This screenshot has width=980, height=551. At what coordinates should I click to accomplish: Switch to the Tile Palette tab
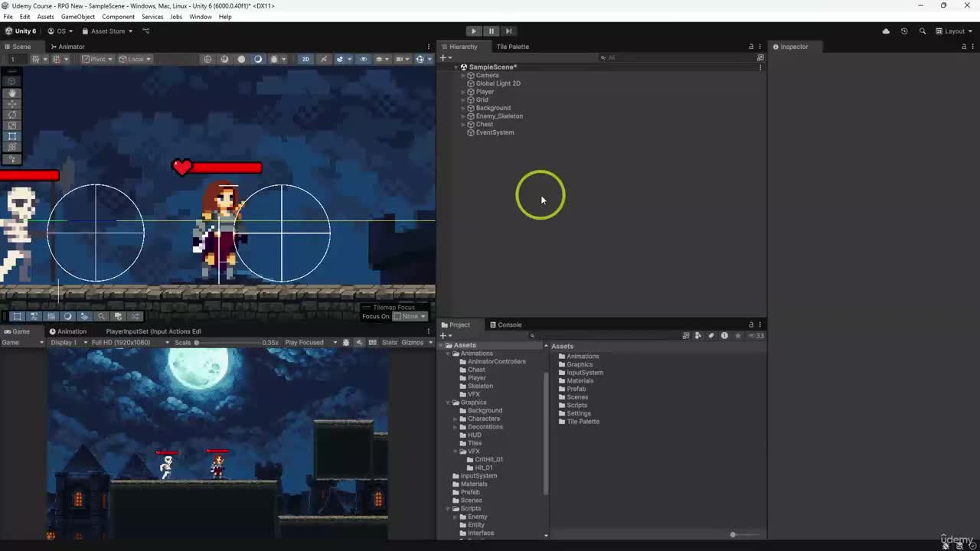point(512,47)
